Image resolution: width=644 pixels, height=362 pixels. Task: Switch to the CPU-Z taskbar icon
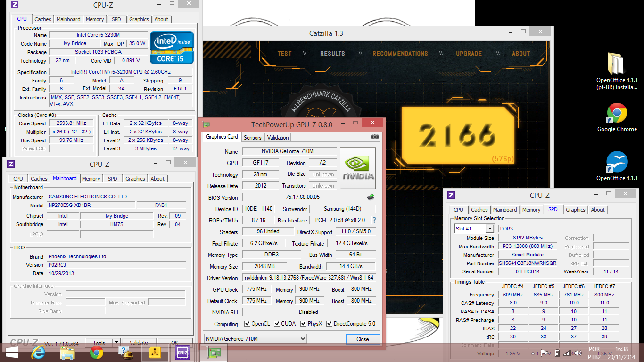pyautogui.click(x=182, y=353)
